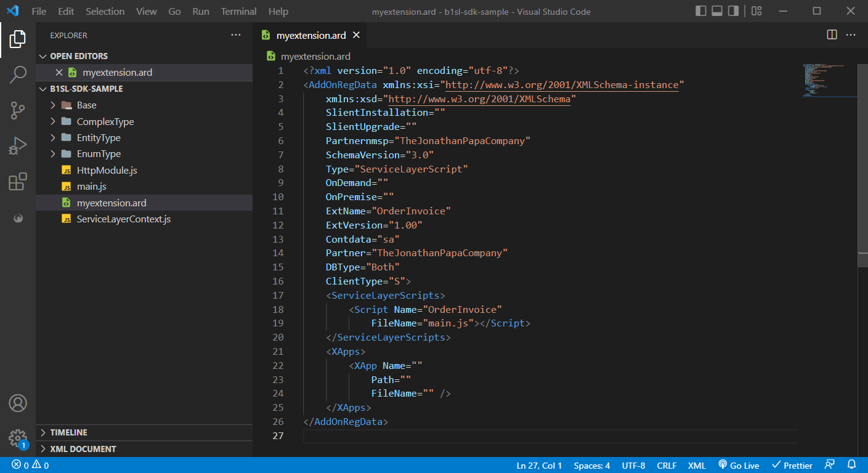Open the File menu
868x473 pixels.
point(39,11)
